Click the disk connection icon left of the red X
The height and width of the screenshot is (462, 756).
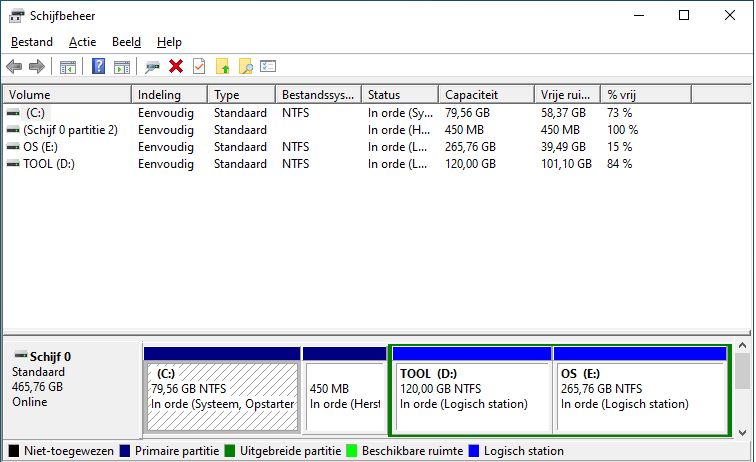(x=152, y=67)
